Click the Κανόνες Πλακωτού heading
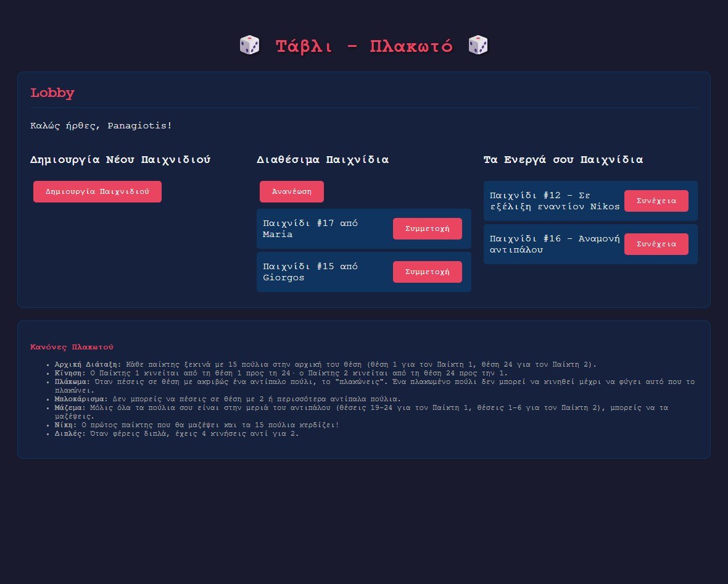Image resolution: width=728 pixels, height=584 pixels. point(72,346)
